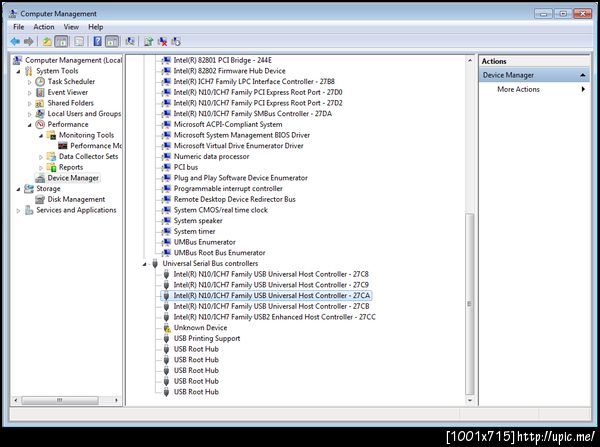
Task: Click the Unknown Device warning icon
Action: 166,328
